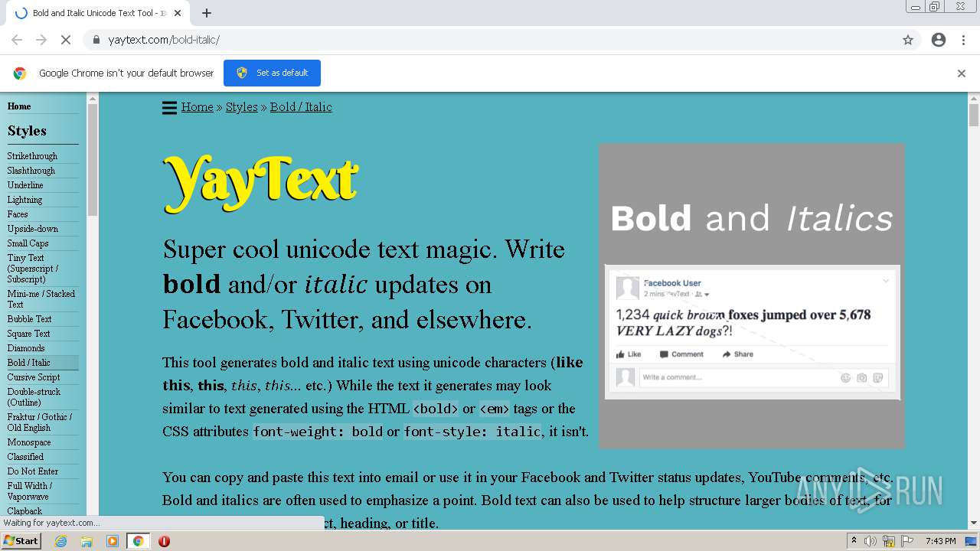This screenshot has height=551, width=980.
Task: Open File Explorer from the taskbar
Action: 87,541
